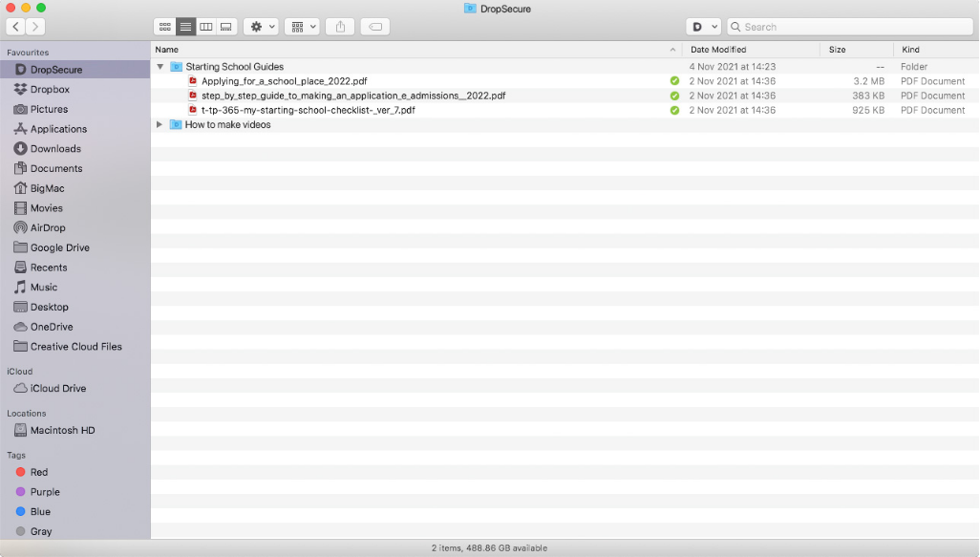Go back with the back arrow
This screenshot has height=557, width=980.
(15, 26)
